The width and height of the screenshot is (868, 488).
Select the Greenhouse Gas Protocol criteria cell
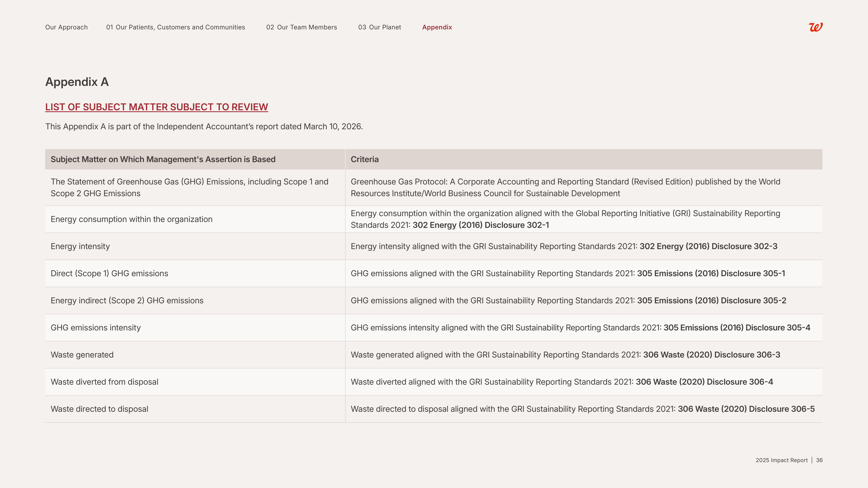click(x=584, y=188)
